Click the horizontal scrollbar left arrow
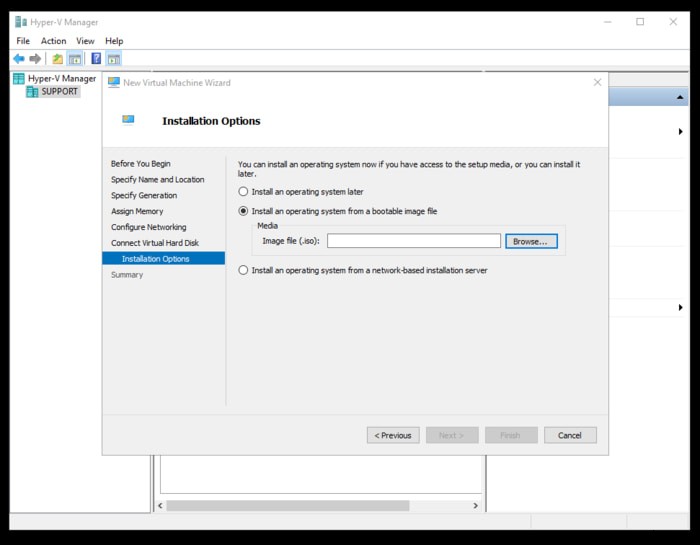The height and width of the screenshot is (545, 700). (160, 505)
